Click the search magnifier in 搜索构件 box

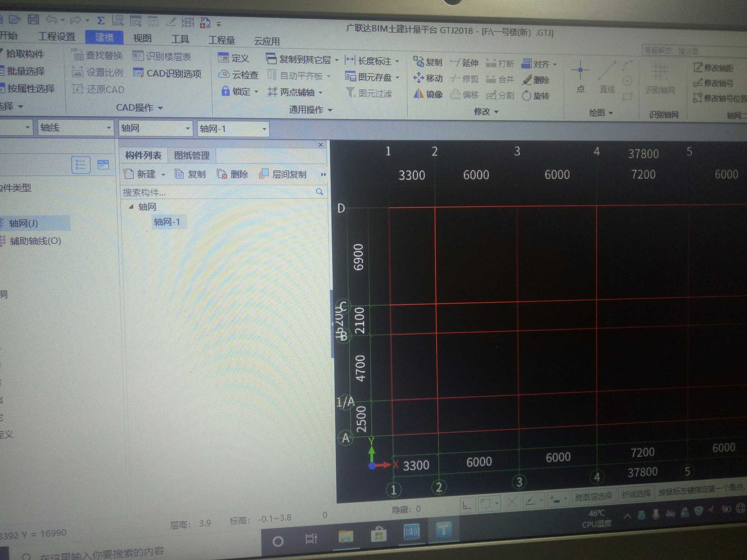click(x=319, y=192)
